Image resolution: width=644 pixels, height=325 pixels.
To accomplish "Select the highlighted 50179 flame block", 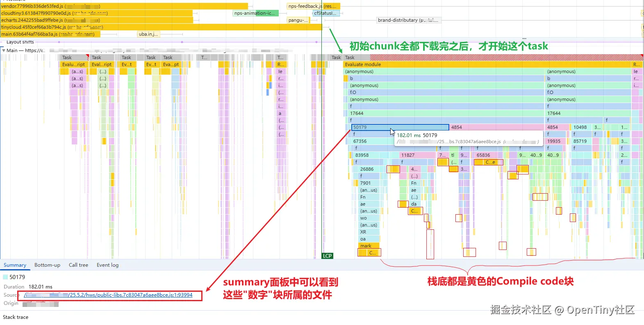I will point(400,127).
